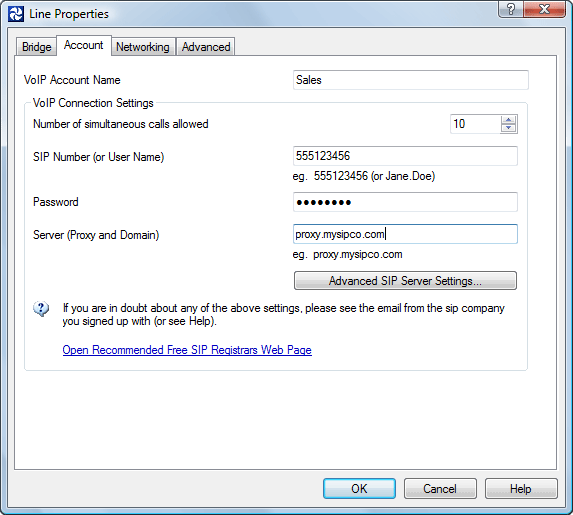The width and height of the screenshot is (573, 515).
Task: Confirm settings with the OK button
Action: tap(359, 489)
